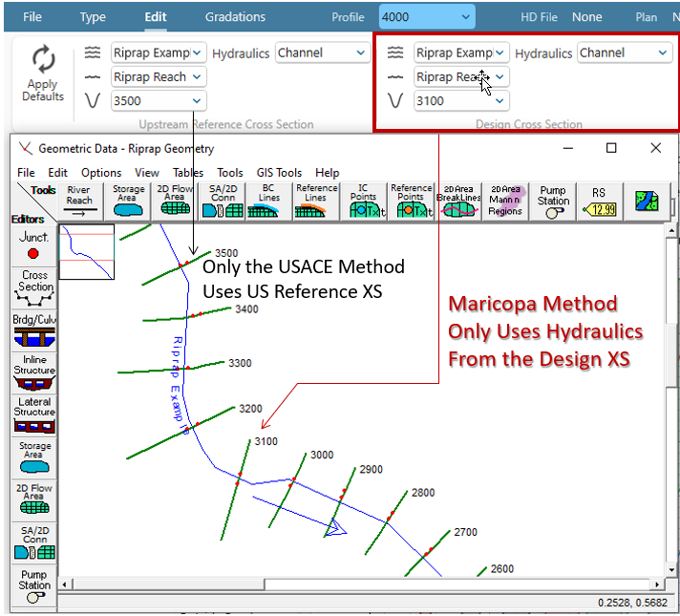Open the Lateral Structure editor
This screenshot has height=616, width=680.
tap(34, 416)
